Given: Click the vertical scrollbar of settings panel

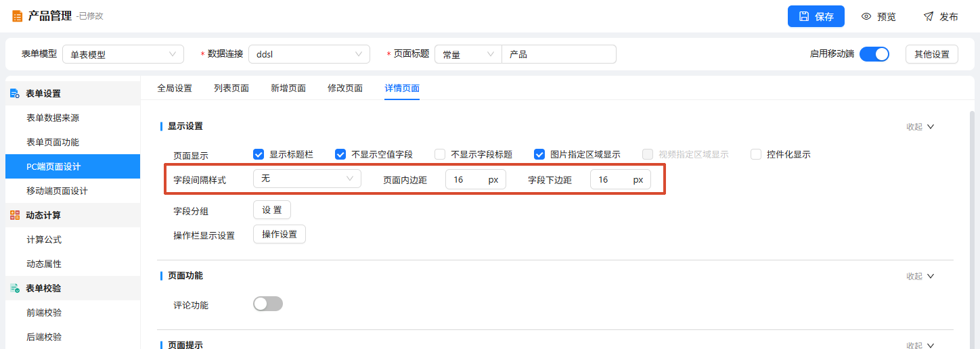Looking at the screenshot, I should (973, 230).
